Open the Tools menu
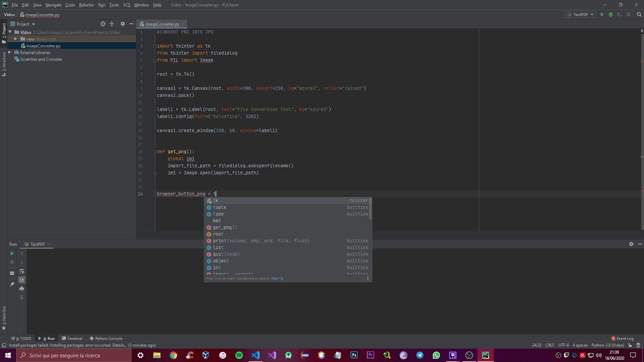Viewport: 644px width, 362px height. [x=114, y=5]
